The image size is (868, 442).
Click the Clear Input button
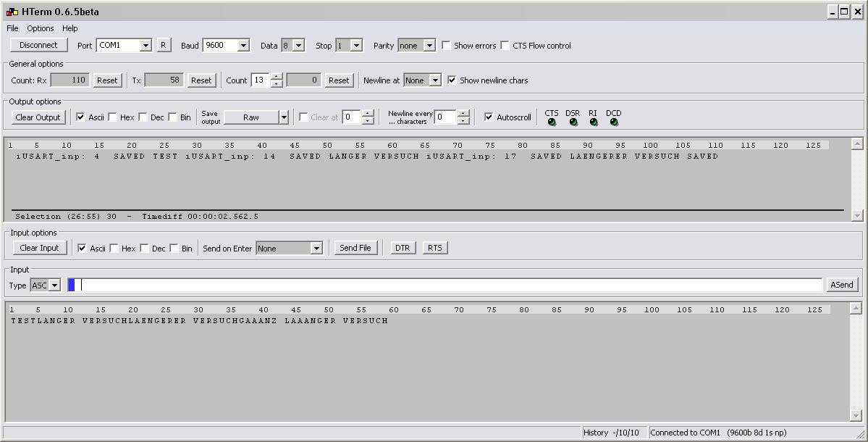tap(39, 248)
